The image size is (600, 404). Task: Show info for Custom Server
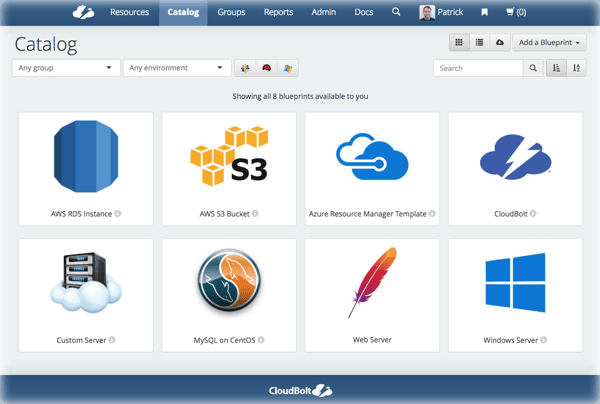tap(112, 340)
